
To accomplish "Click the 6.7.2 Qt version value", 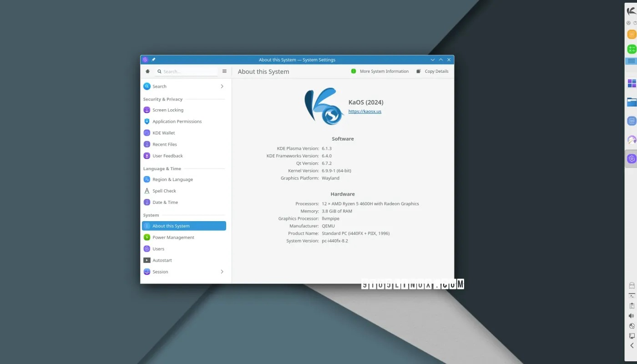I will pyautogui.click(x=327, y=163).
